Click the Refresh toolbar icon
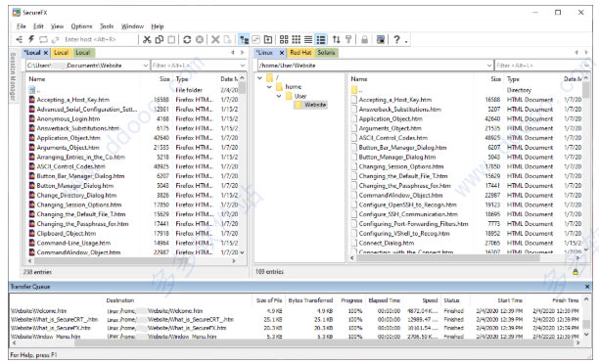This screenshot has width=599, height=364. pos(187,39)
